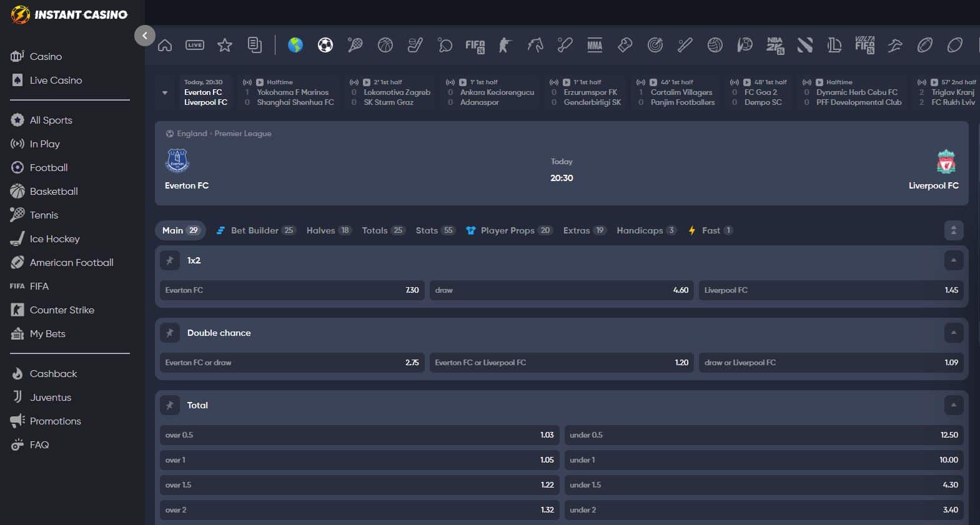Open the bet slip document icon
Image resolution: width=980 pixels, height=525 pixels.
click(x=255, y=45)
